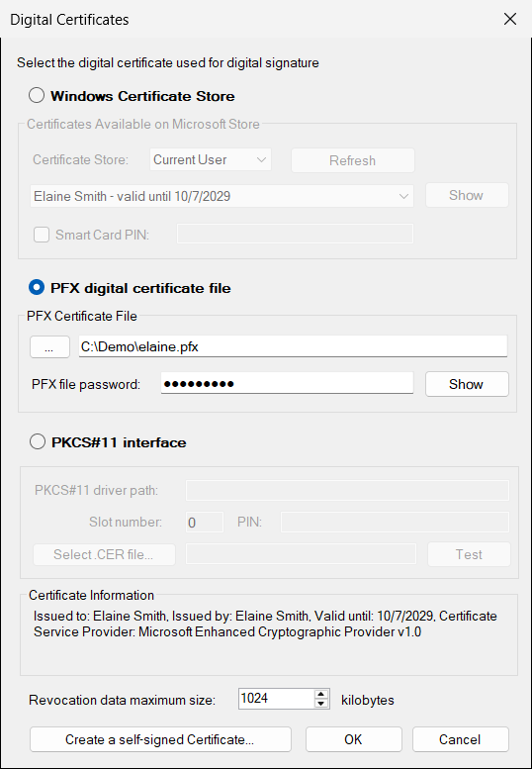532x769 pixels.
Task: Click the PKCS#11 driver path field
Action: tap(347, 491)
